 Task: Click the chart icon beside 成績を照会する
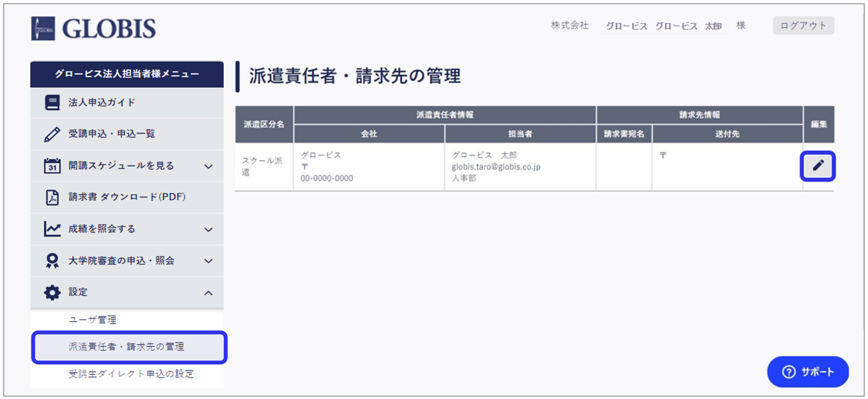[x=52, y=229]
